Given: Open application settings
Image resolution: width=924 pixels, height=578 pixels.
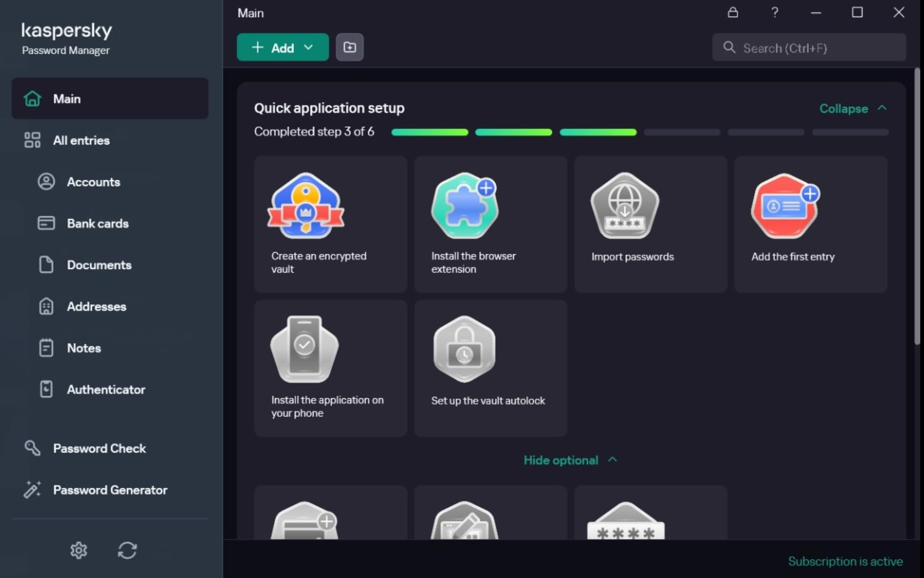Looking at the screenshot, I should point(78,550).
